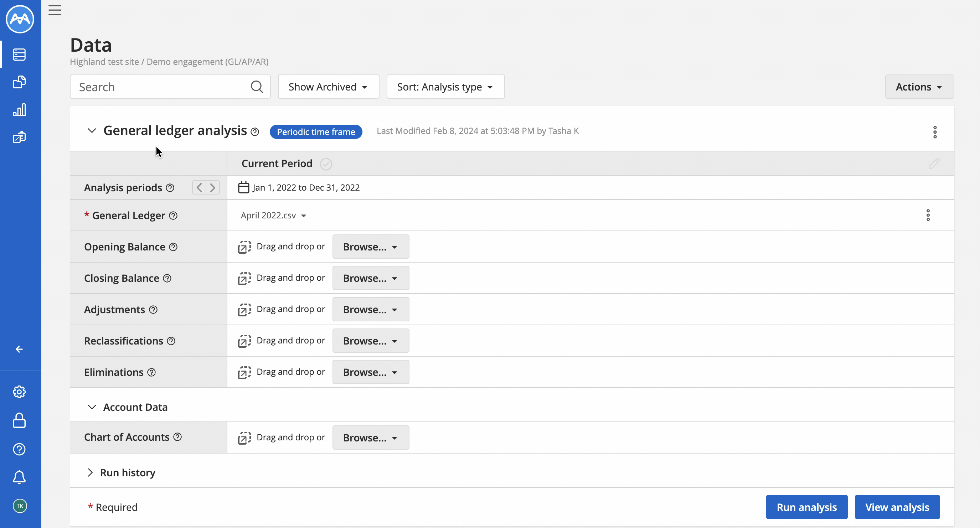This screenshot has height=528, width=980.
Task: Click help icon beside Analysis periods
Action: 170,187
